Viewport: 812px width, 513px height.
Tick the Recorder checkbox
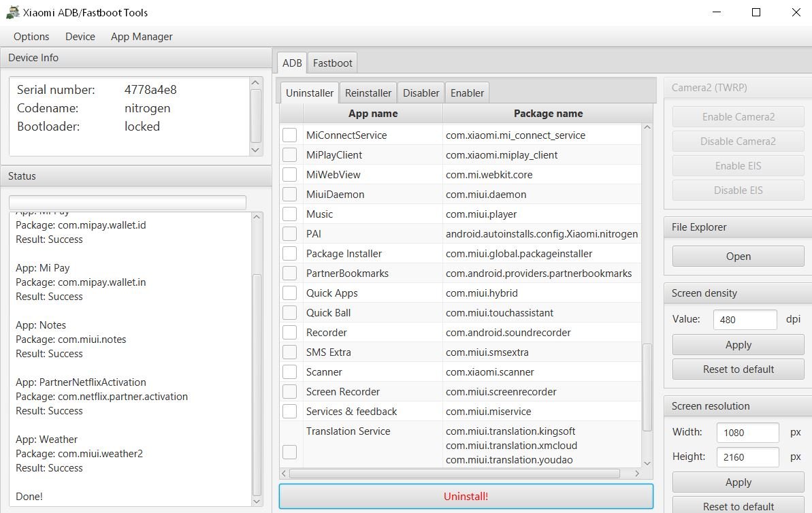click(289, 332)
